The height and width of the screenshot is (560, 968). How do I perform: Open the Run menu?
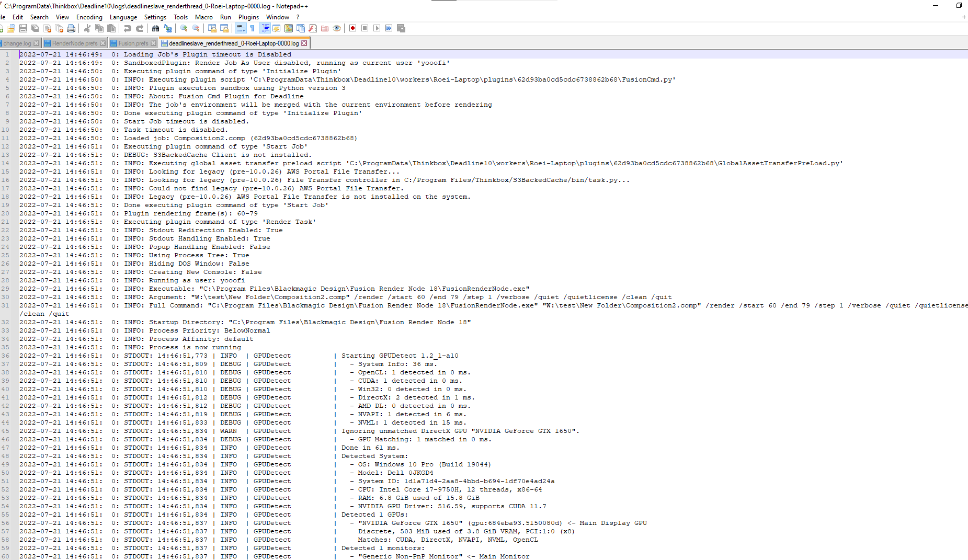click(225, 17)
